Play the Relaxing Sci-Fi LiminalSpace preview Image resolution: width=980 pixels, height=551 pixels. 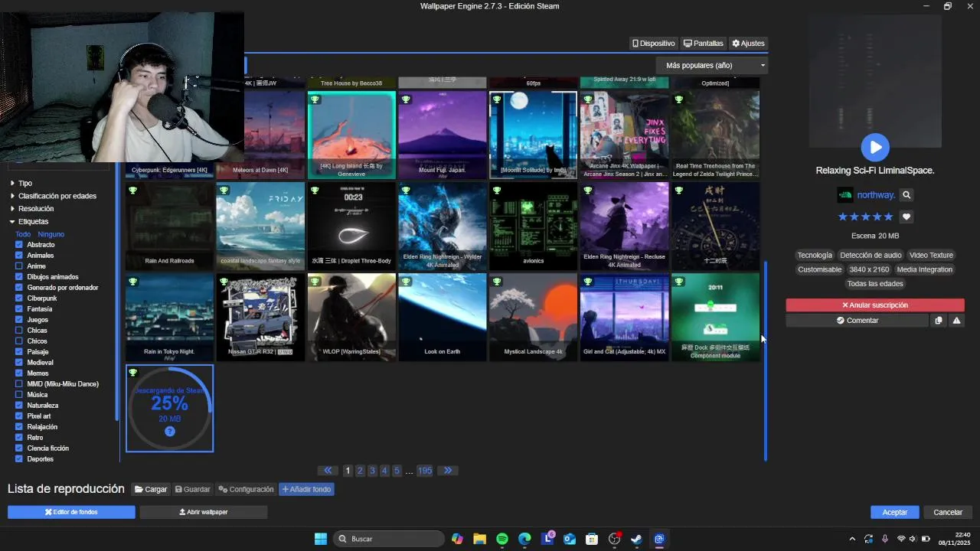click(x=875, y=147)
